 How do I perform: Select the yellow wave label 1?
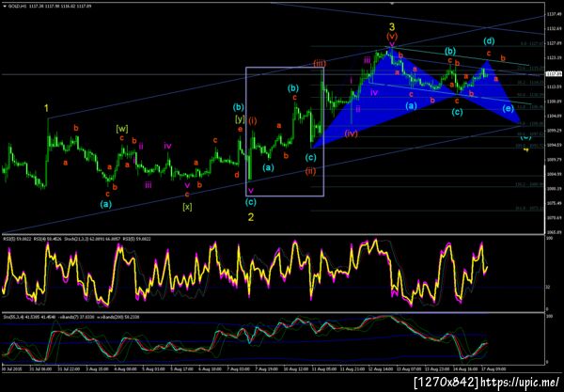click(46, 108)
